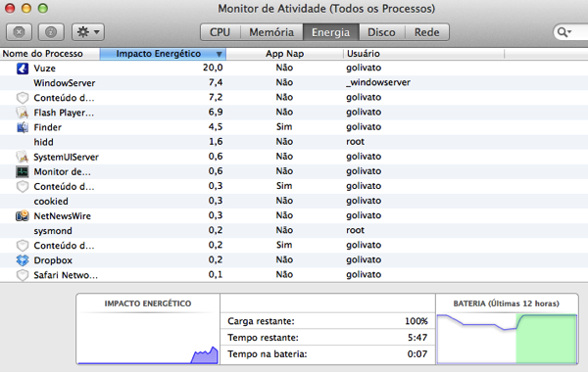Click the Monitor de... app icon
588x372 pixels.
(x=23, y=171)
